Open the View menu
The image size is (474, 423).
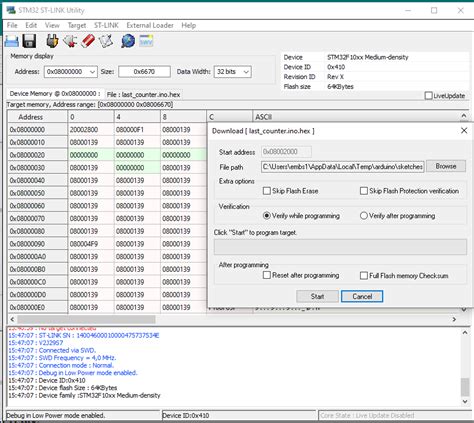tap(52, 25)
